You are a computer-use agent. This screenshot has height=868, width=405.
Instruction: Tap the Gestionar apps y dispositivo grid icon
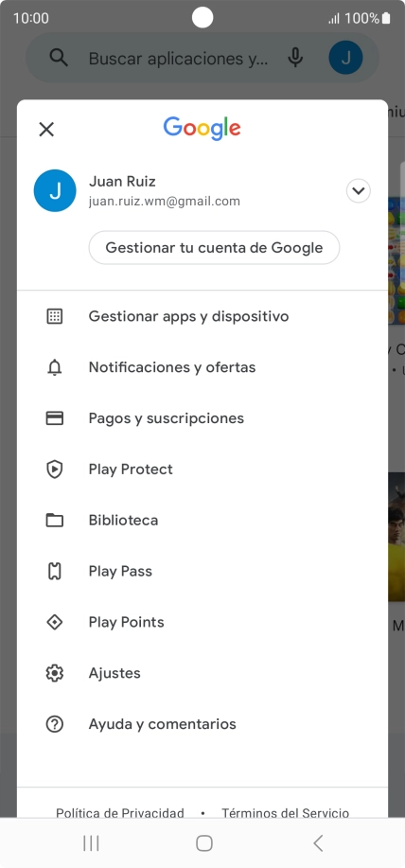[54, 317]
